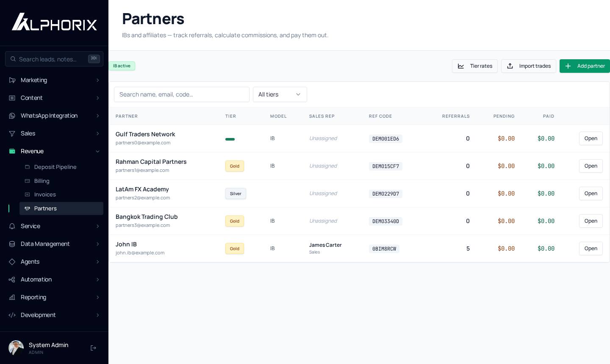Image resolution: width=610 pixels, height=364 pixels.
Task: Click the Alphorix logo
Action: pos(54,22)
